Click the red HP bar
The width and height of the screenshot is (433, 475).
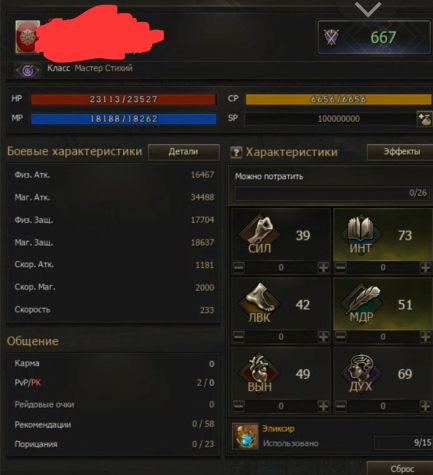(x=123, y=99)
